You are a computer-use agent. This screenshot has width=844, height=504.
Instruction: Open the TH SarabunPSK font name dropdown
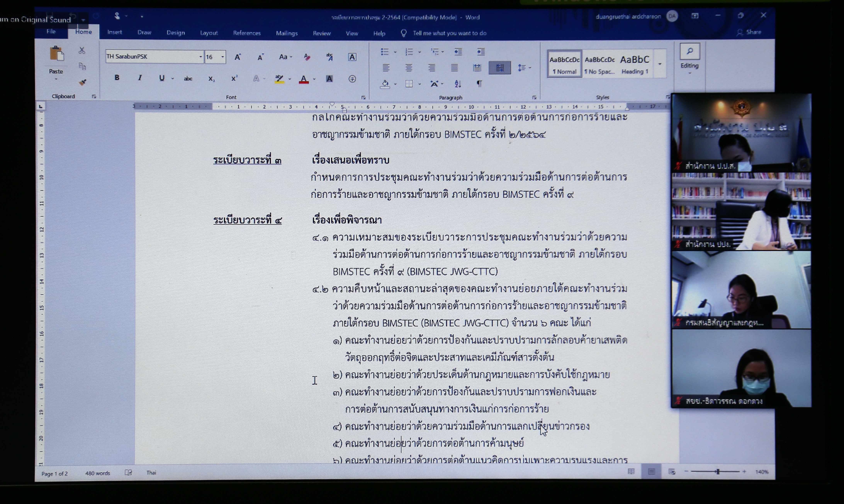click(200, 57)
